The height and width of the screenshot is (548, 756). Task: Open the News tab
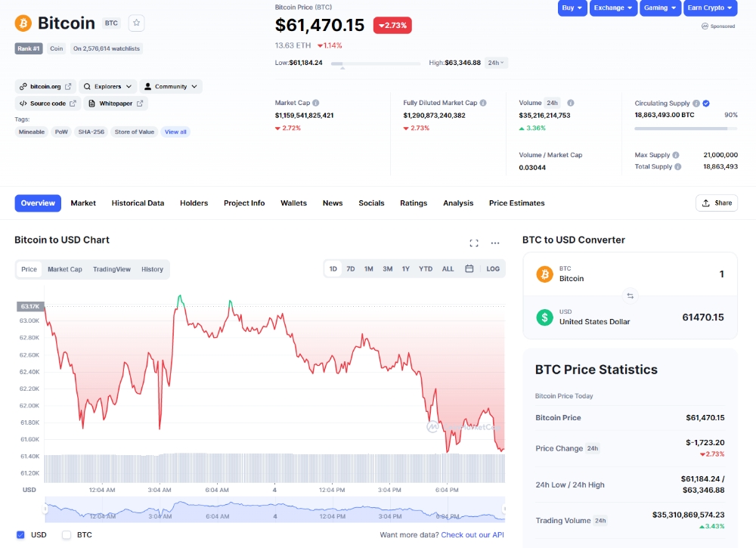coord(333,203)
